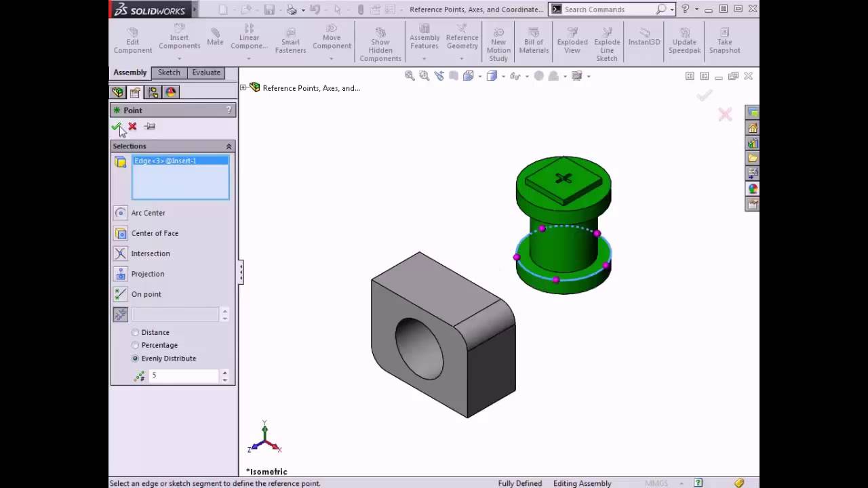This screenshot has width=868, height=488.
Task: Switch to the Assembly tab
Action: pyautogui.click(x=130, y=73)
